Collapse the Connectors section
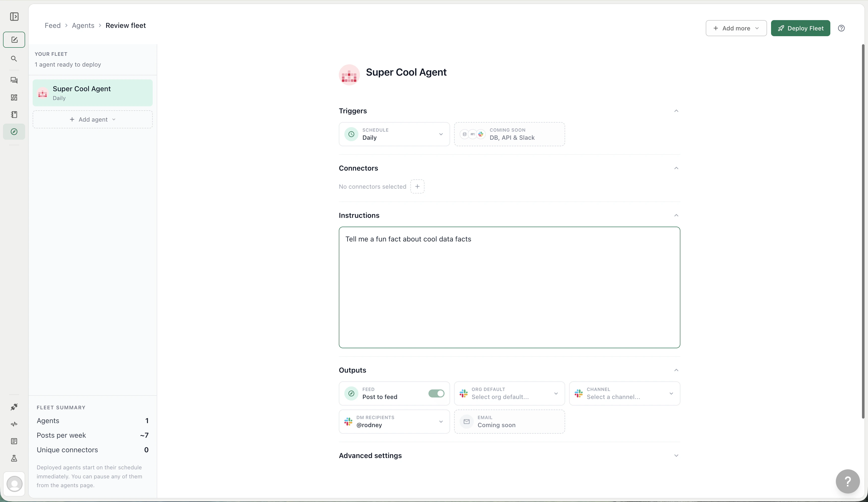Image resolution: width=868 pixels, height=502 pixels. (676, 168)
